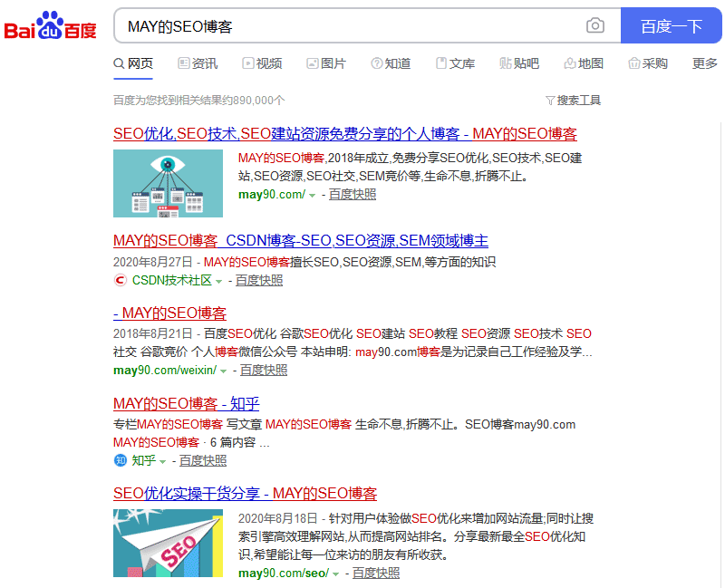Open the 知道 tab
725x588 pixels.
391,63
